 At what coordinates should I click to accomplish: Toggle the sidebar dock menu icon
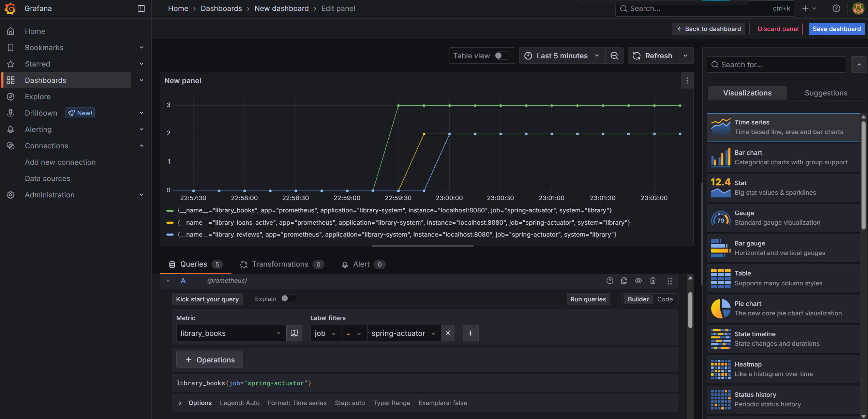coord(141,9)
